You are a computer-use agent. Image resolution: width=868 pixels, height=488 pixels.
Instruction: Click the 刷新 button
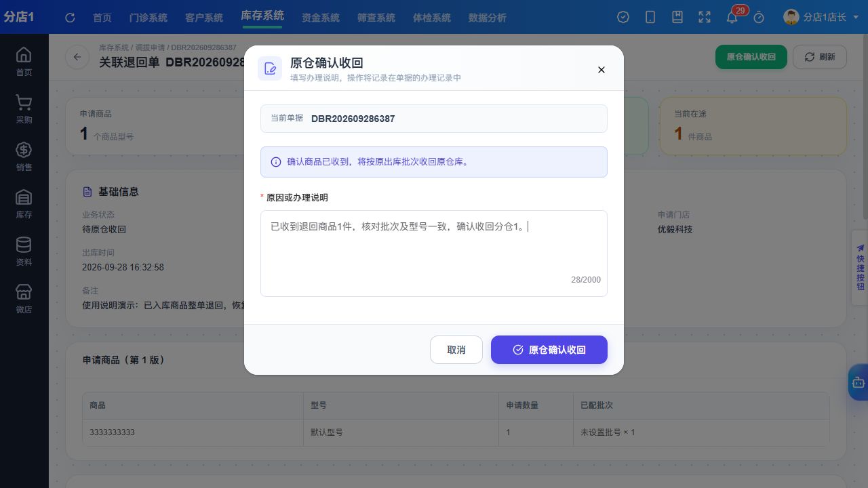coord(820,57)
